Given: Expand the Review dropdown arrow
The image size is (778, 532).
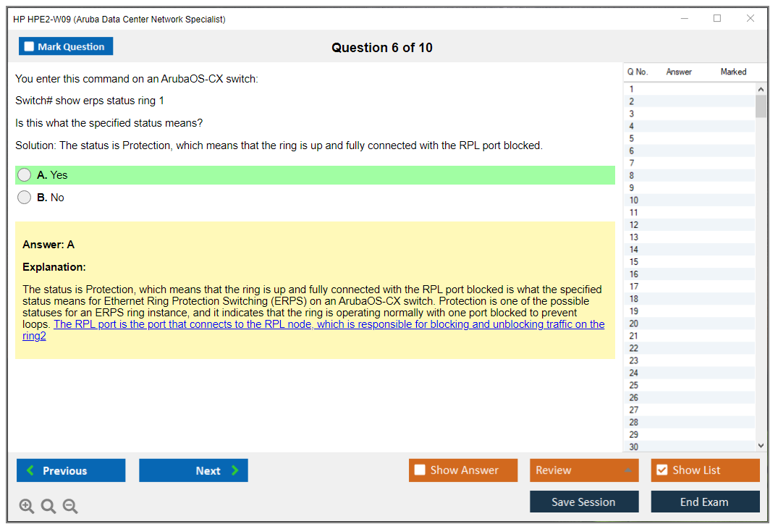Looking at the screenshot, I should (x=627, y=470).
